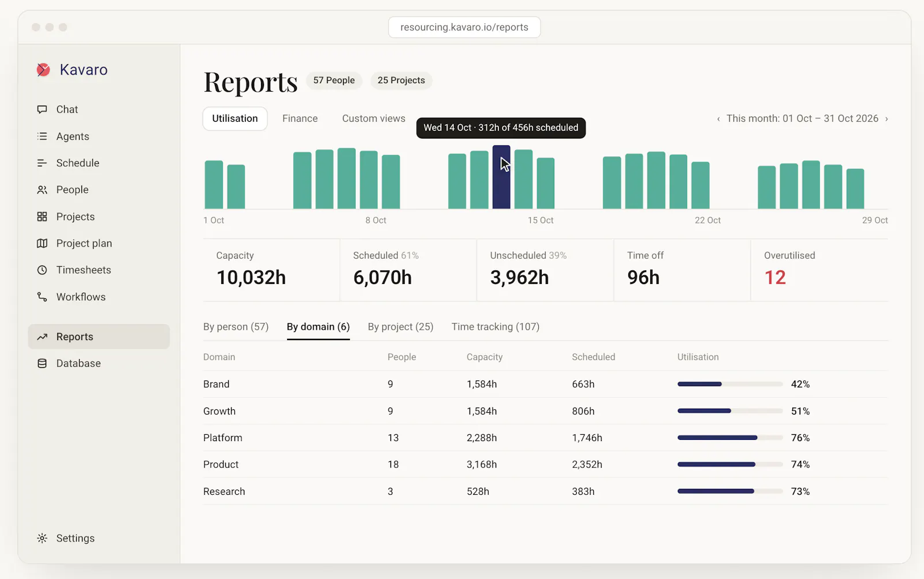Open Timesheets via clock icon
This screenshot has width=924, height=579.
click(x=42, y=270)
